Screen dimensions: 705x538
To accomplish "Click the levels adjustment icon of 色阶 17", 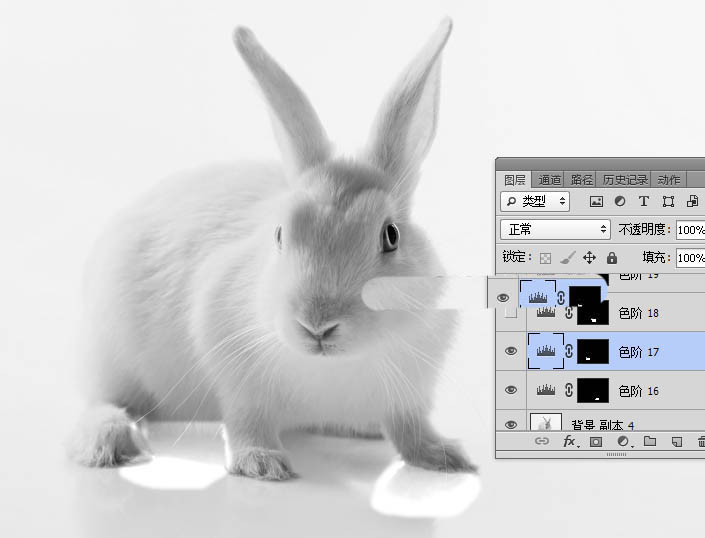I will coord(546,351).
